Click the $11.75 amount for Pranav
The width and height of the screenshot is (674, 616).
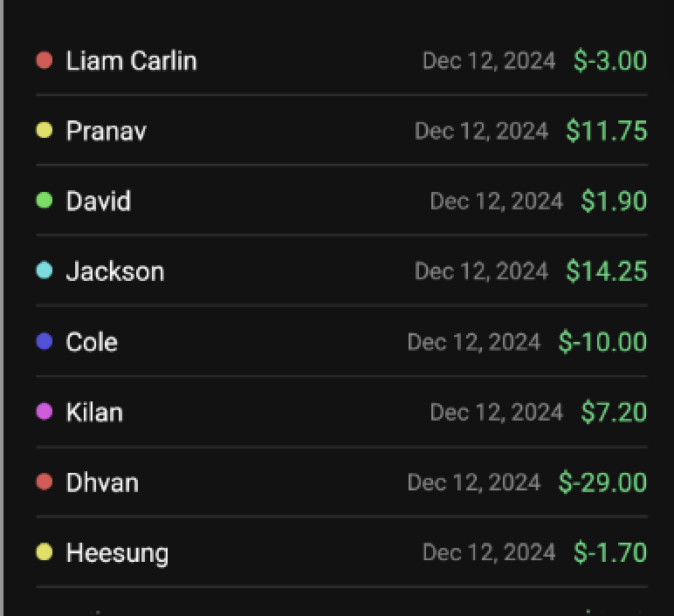pyautogui.click(x=607, y=131)
